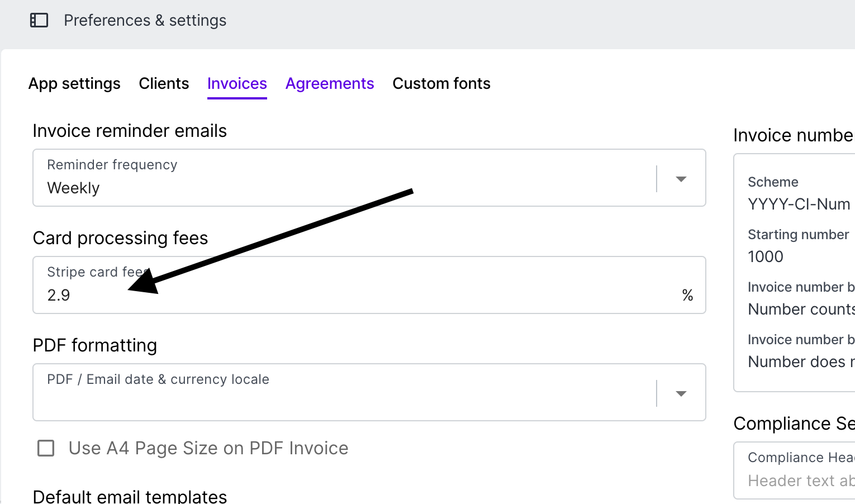The width and height of the screenshot is (855, 504).
Task: Go to the Custom fonts tab
Action: [x=441, y=83]
